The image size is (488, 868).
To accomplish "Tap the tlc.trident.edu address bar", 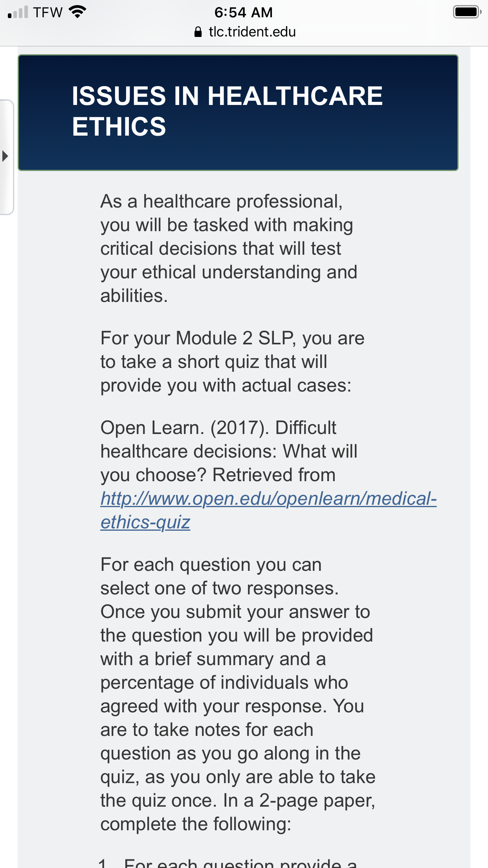I will [x=244, y=32].
